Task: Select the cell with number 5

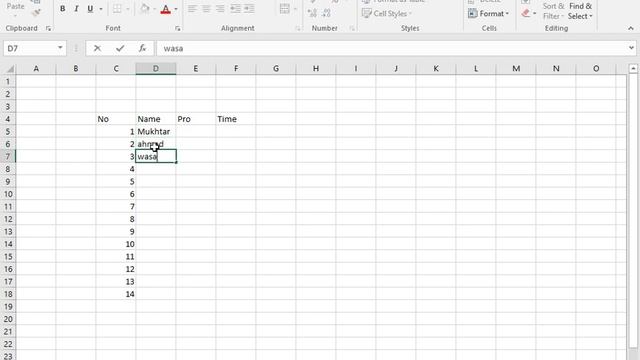Action: pyautogui.click(x=116, y=182)
